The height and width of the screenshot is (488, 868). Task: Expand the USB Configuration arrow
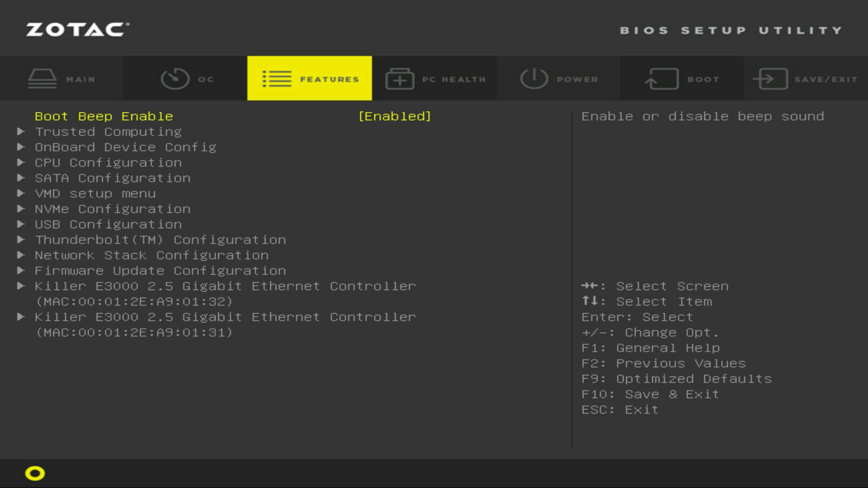pyautogui.click(x=21, y=224)
